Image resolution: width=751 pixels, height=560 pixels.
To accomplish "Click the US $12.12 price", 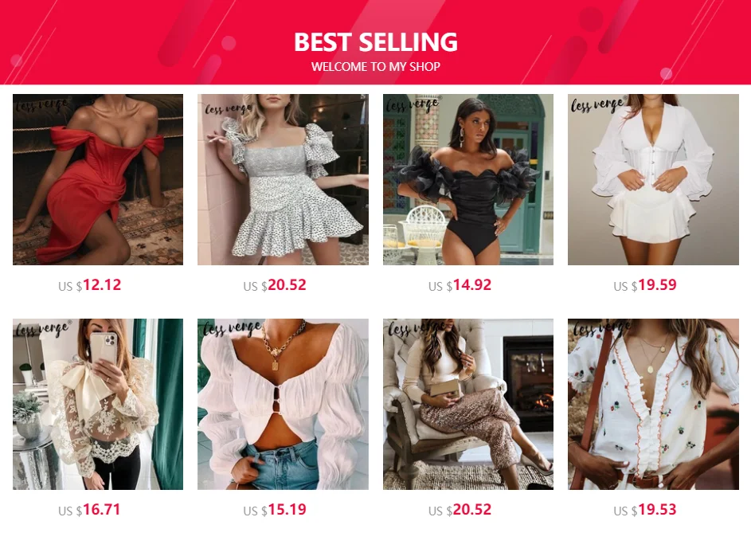I will (x=89, y=285).
